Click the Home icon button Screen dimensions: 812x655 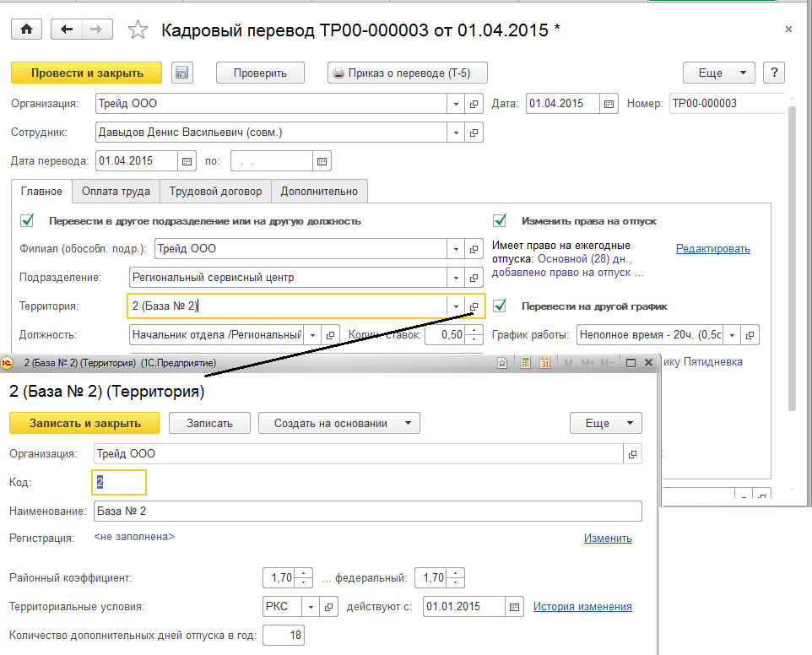click(x=26, y=29)
